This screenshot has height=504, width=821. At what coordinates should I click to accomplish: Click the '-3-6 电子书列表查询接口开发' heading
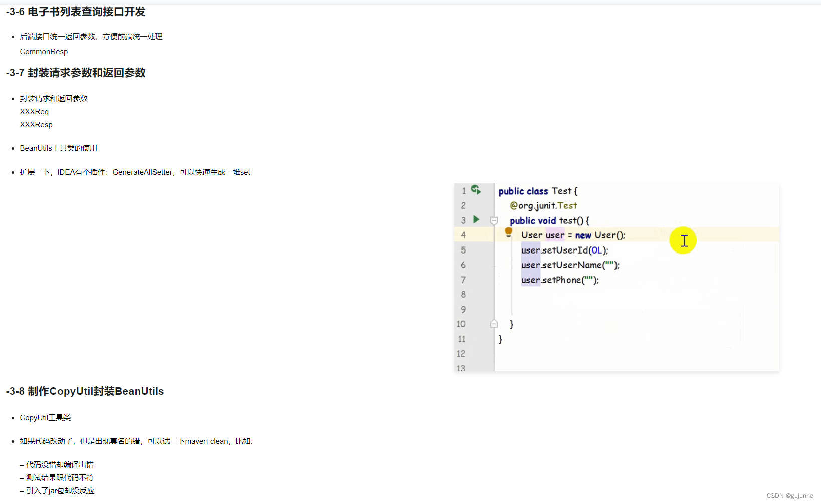(76, 12)
